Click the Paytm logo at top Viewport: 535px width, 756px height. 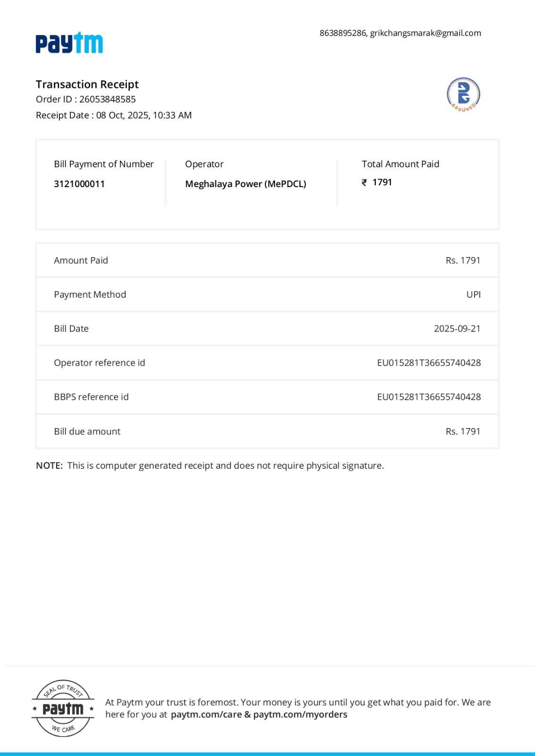69,43
